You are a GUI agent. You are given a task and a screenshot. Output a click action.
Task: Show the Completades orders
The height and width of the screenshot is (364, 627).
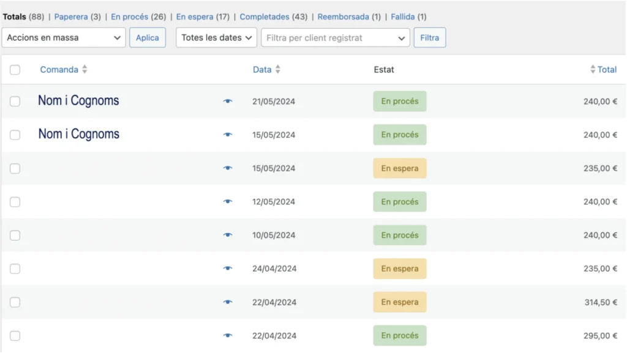(x=265, y=17)
